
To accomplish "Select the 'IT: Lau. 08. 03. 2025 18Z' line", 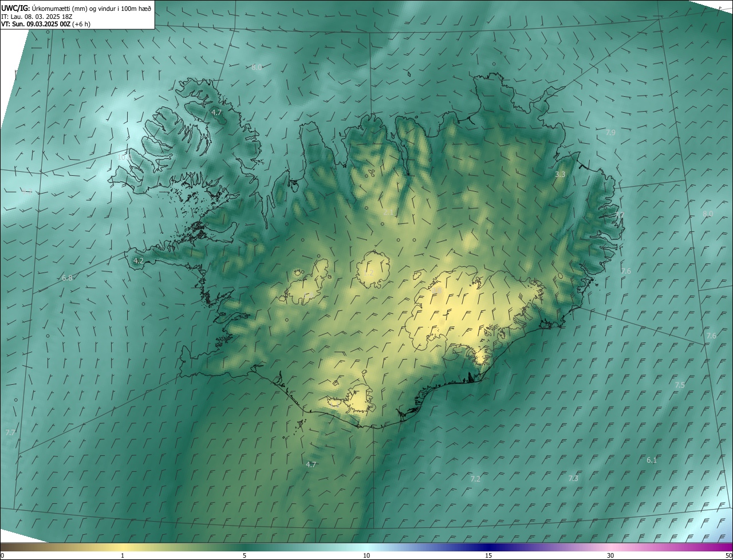I will [x=37, y=17].
